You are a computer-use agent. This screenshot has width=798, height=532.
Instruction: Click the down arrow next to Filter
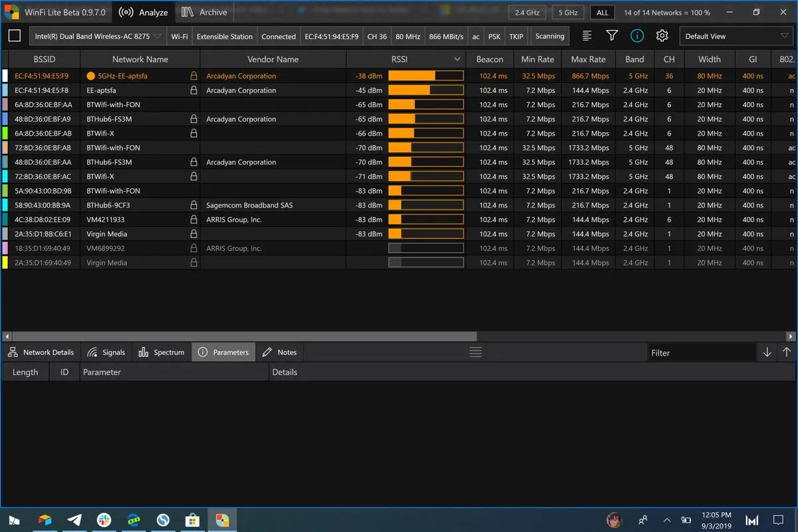coord(767,352)
